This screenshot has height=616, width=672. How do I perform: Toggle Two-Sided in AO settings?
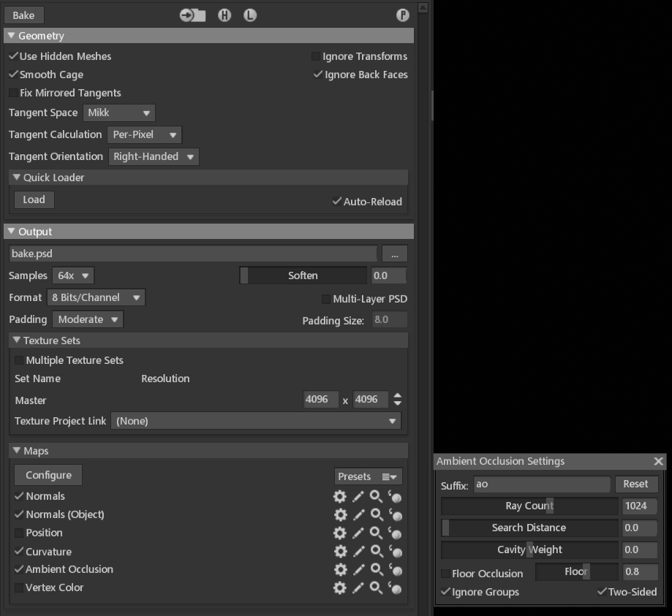point(602,592)
